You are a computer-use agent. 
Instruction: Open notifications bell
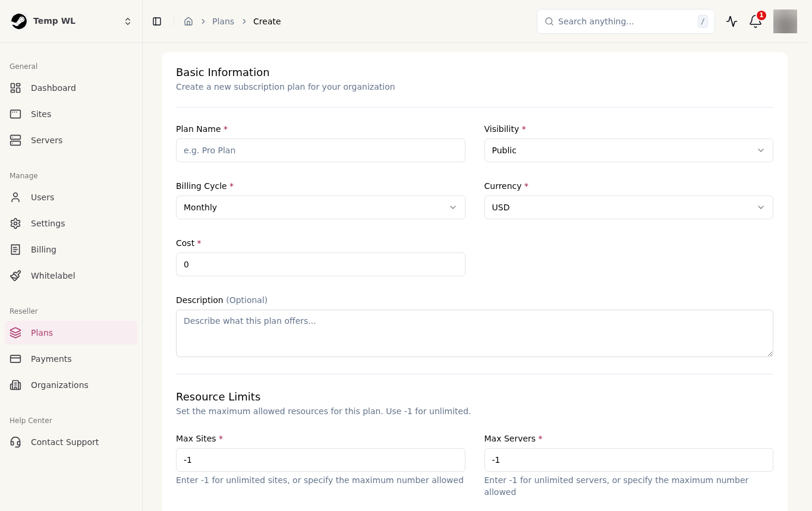pos(756,21)
